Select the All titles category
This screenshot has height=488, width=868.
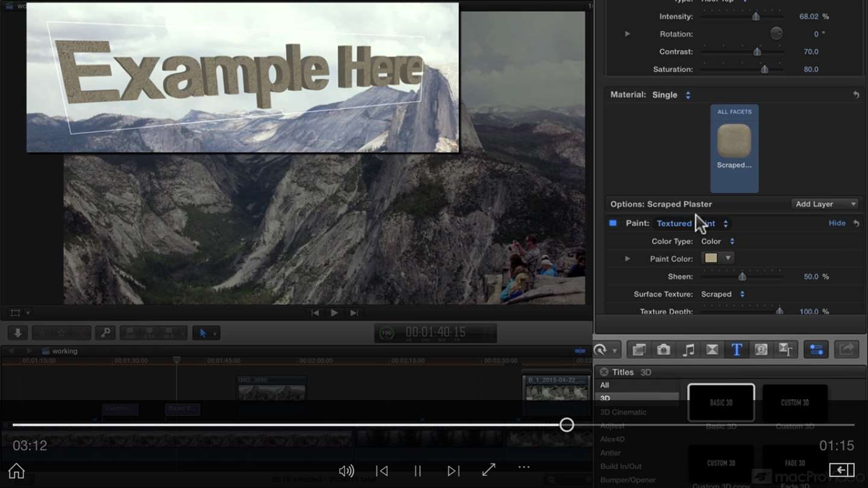point(605,385)
